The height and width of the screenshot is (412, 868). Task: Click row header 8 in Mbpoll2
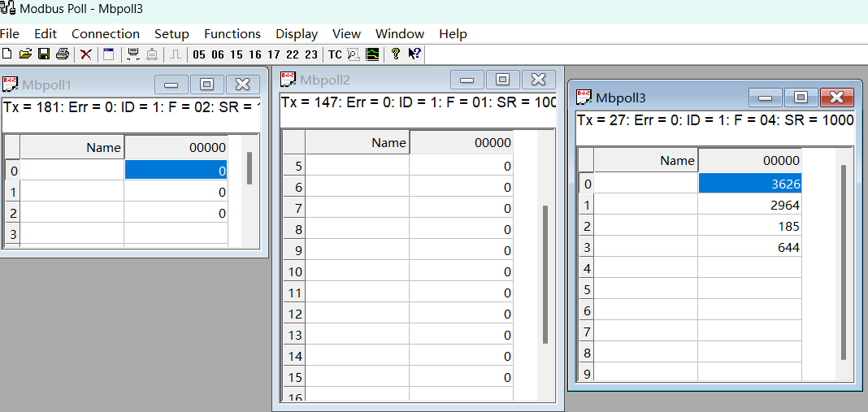click(x=294, y=229)
